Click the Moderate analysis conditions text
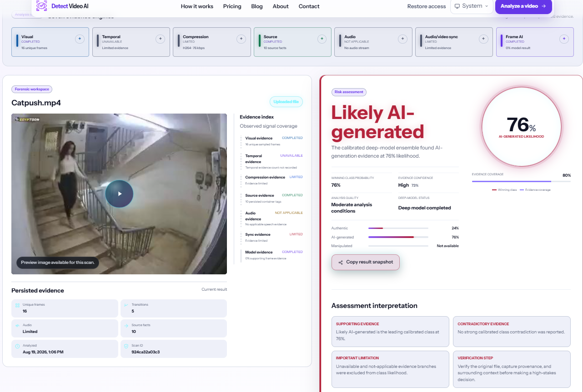 coord(352,208)
